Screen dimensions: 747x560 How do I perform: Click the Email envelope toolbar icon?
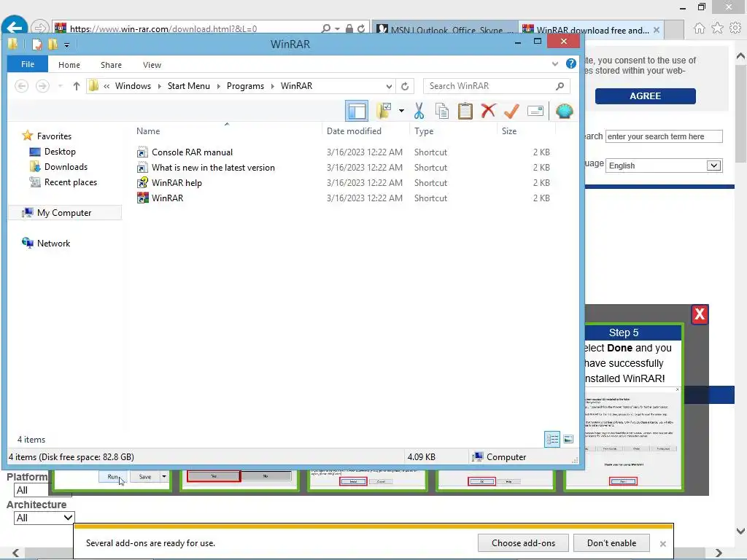pyautogui.click(x=535, y=111)
